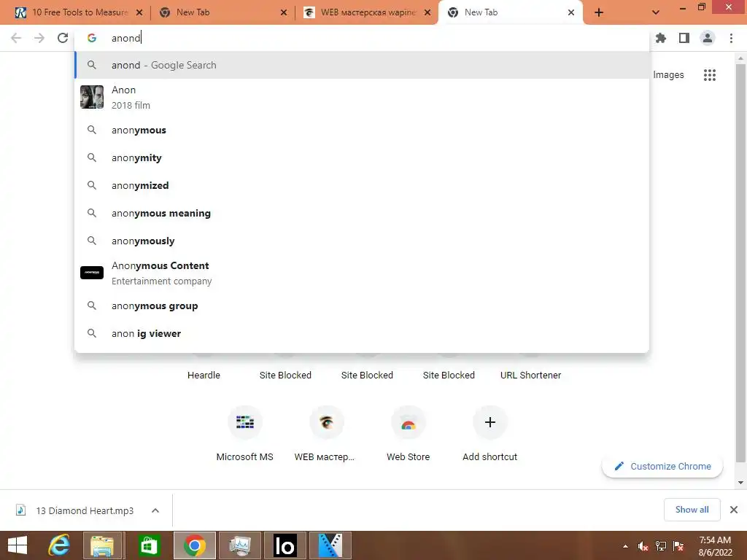Show hidden system tray icons
The image size is (747, 560).
(x=625, y=546)
